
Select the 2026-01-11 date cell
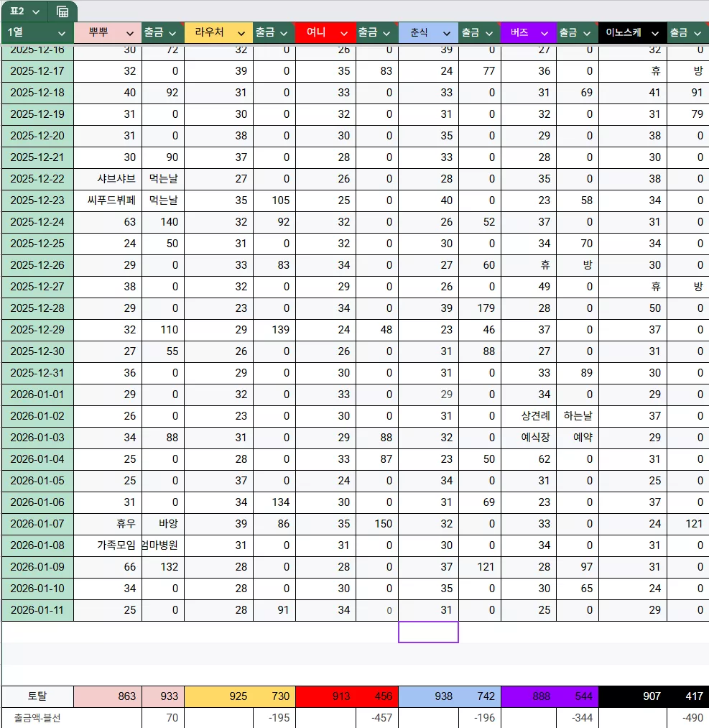(37, 610)
